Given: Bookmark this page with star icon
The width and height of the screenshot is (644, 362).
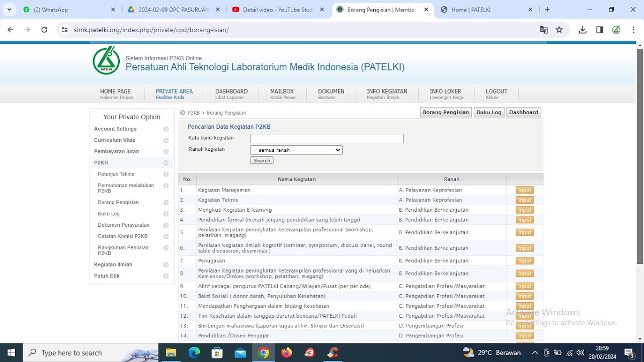Looking at the screenshot, I should pyautogui.click(x=559, y=30).
